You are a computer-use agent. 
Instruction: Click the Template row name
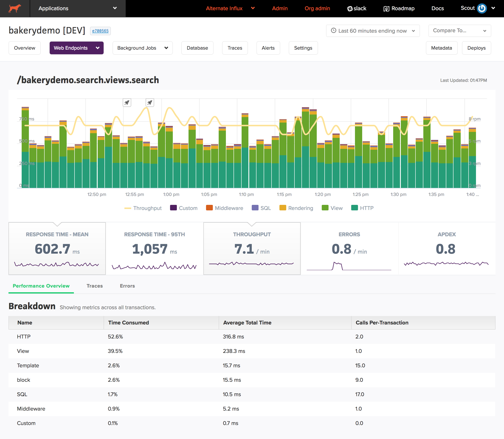[28, 365]
